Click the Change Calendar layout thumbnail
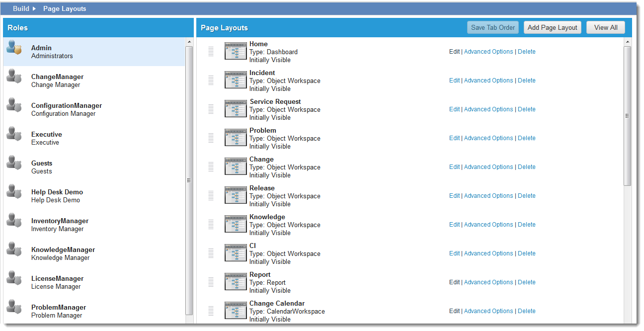The width and height of the screenshot is (644, 331). tap(236, 311)
